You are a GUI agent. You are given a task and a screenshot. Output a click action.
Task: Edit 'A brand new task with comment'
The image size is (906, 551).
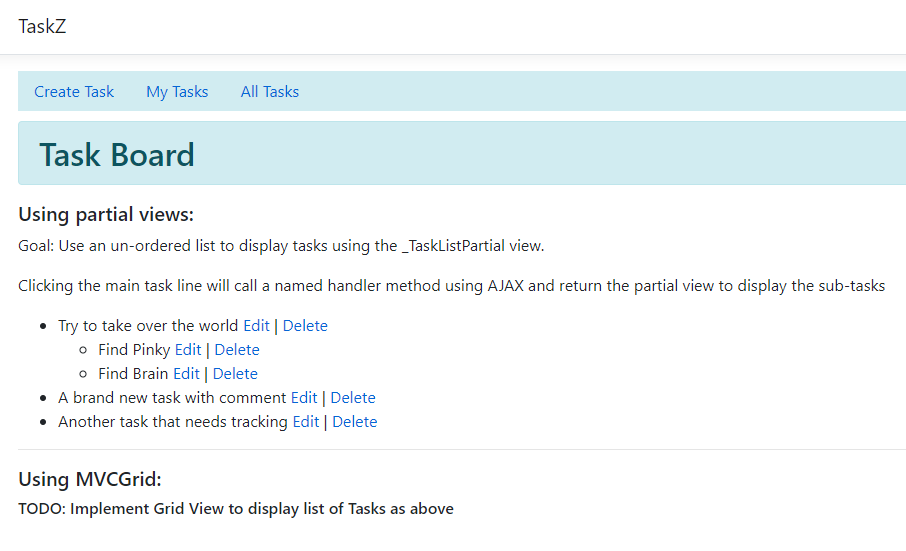pos(304,398)
